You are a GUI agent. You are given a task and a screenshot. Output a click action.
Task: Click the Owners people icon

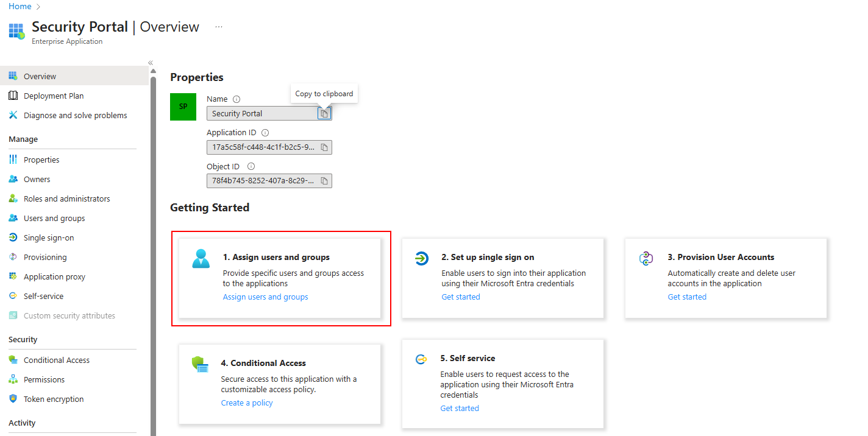click(13, 179)
